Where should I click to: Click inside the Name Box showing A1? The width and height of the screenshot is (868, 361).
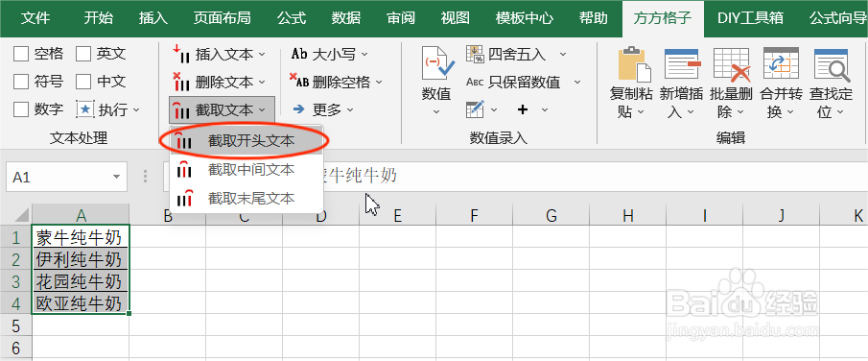click(x=59, y=177)
